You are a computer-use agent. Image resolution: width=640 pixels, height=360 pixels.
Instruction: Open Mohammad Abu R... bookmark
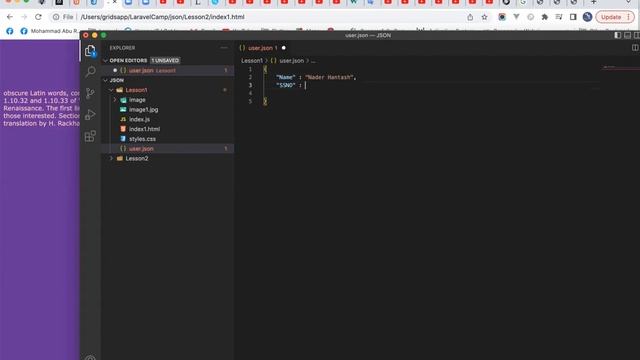[51, 31]
